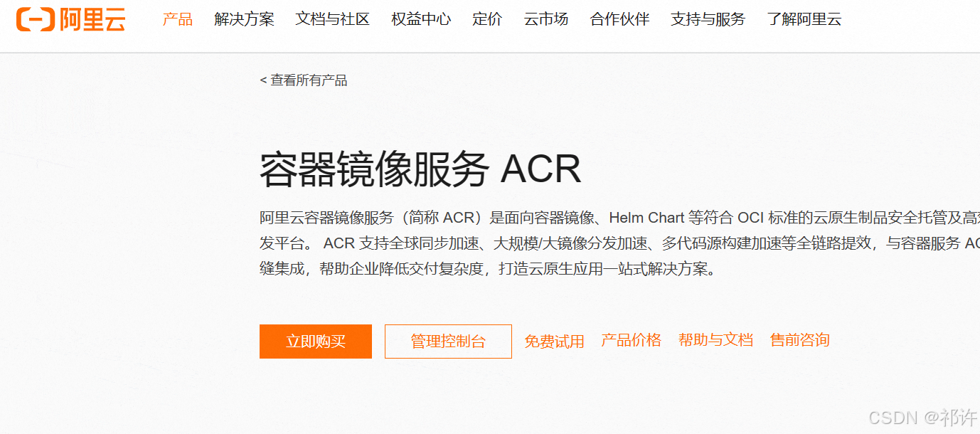The image size is (980, 434).
Task: Click the 容器镜像服务 ACR heading
Action: 420,169
